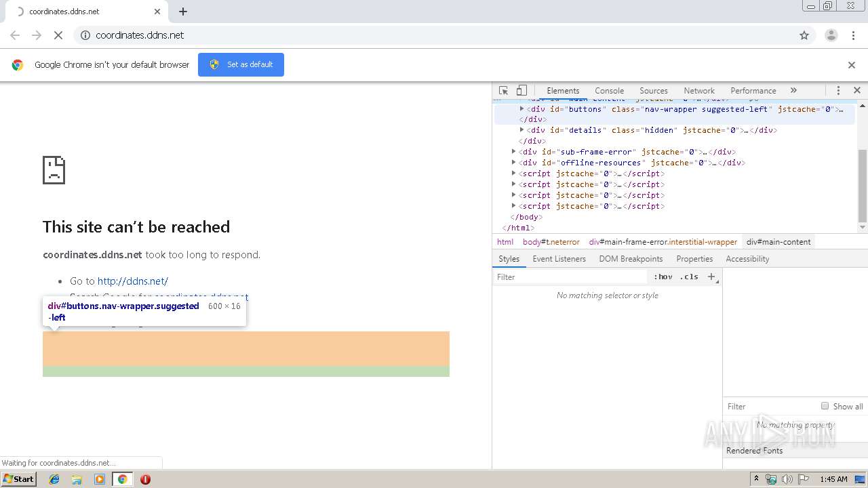Stop loading the page

pos(58,35)
